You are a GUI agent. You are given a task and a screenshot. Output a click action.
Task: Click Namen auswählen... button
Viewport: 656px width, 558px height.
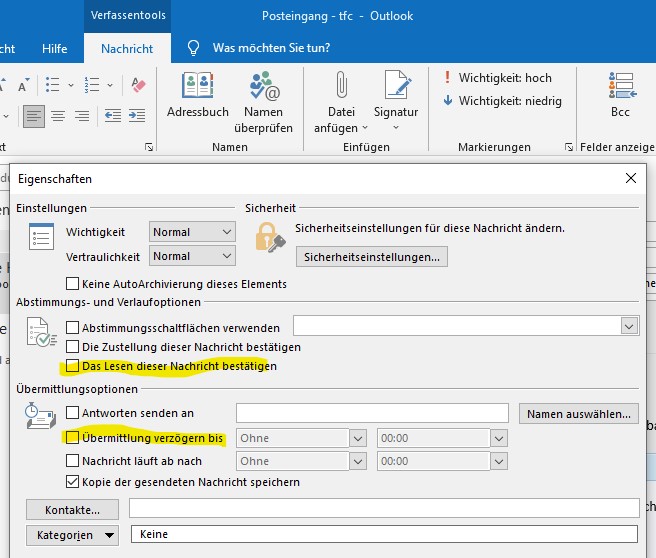click(579, 414)
